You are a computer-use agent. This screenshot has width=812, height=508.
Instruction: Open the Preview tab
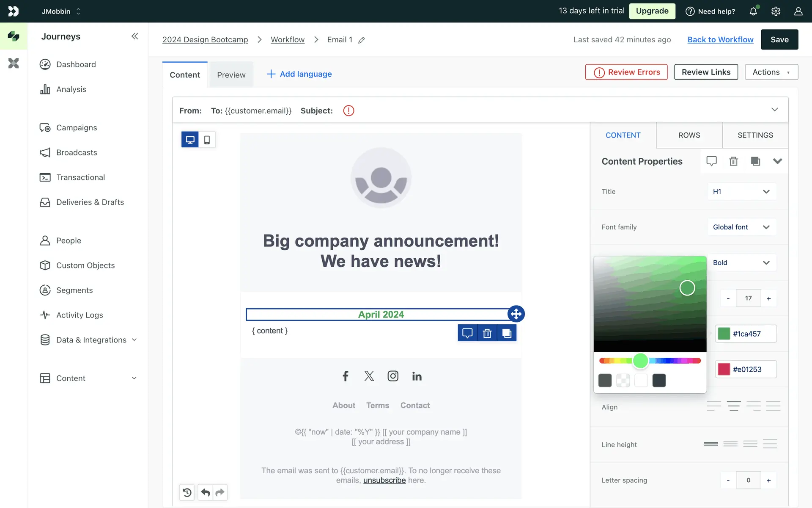[x=231, y=75]
